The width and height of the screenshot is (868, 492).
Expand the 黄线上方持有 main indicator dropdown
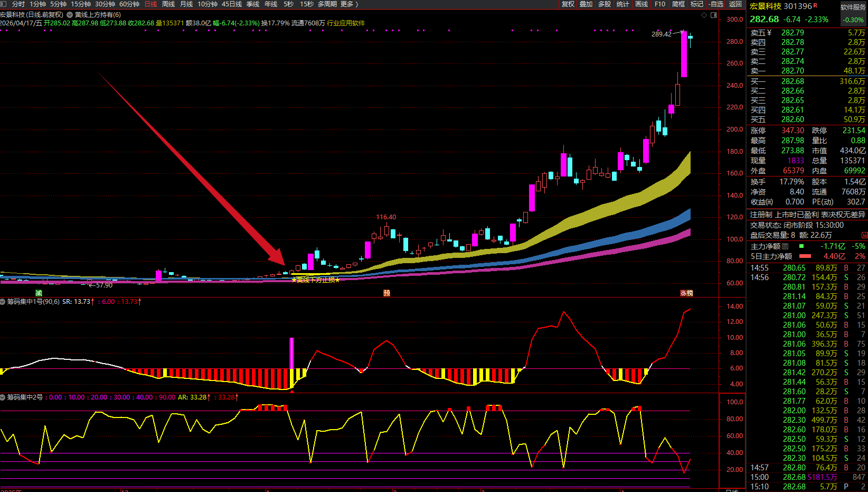click(x=70, y=15)
